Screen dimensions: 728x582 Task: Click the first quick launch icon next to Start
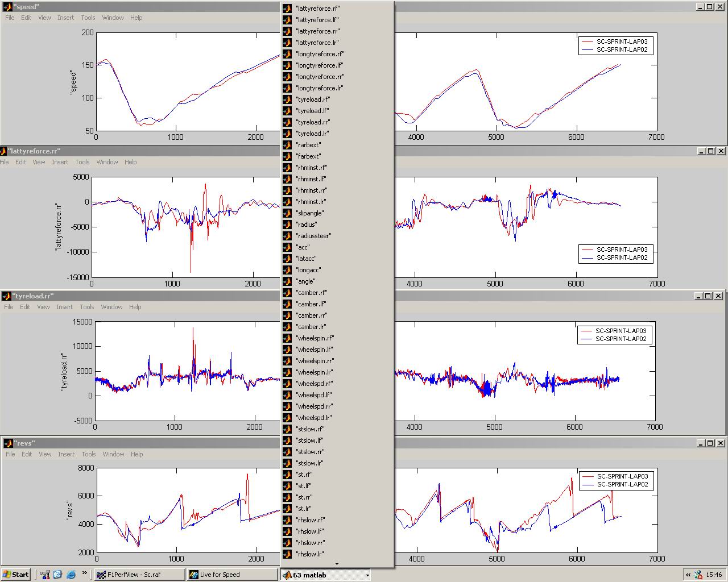[x=45, y=575]
